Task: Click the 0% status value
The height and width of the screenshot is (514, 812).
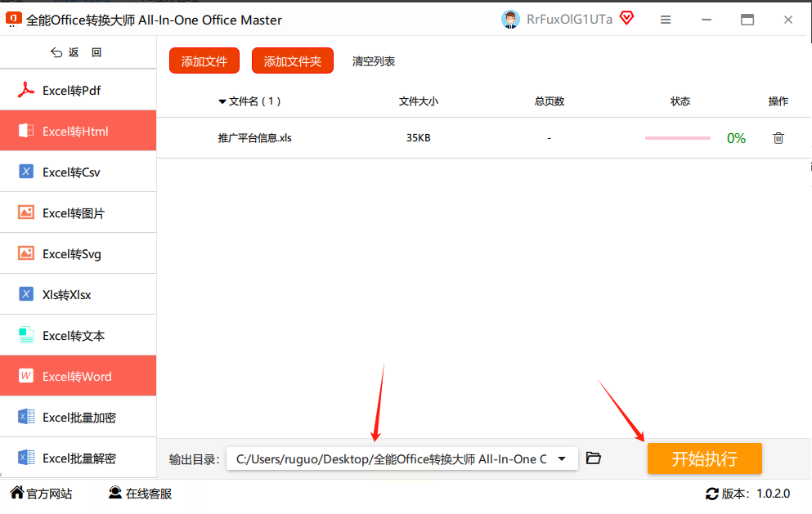Action: [736, 138]
